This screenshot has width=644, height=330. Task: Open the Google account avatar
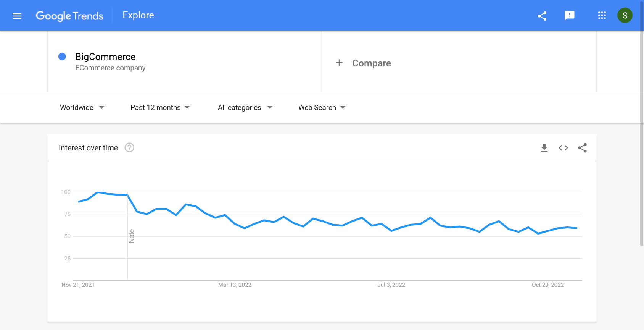click(x=625, y=16)
